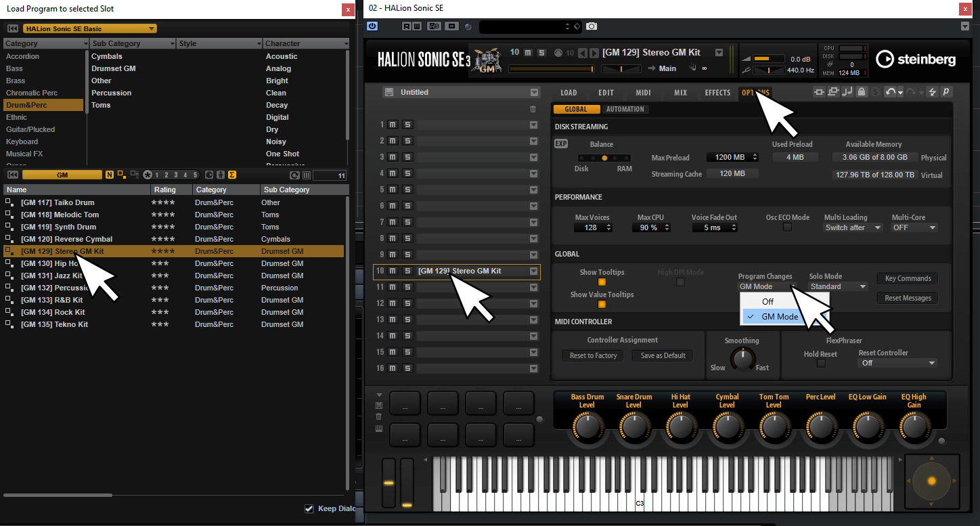Select the GLOBAL sub-tab
Image resolution: width=980 pixels, height=526 pixels.
click(x=576, y=109)
